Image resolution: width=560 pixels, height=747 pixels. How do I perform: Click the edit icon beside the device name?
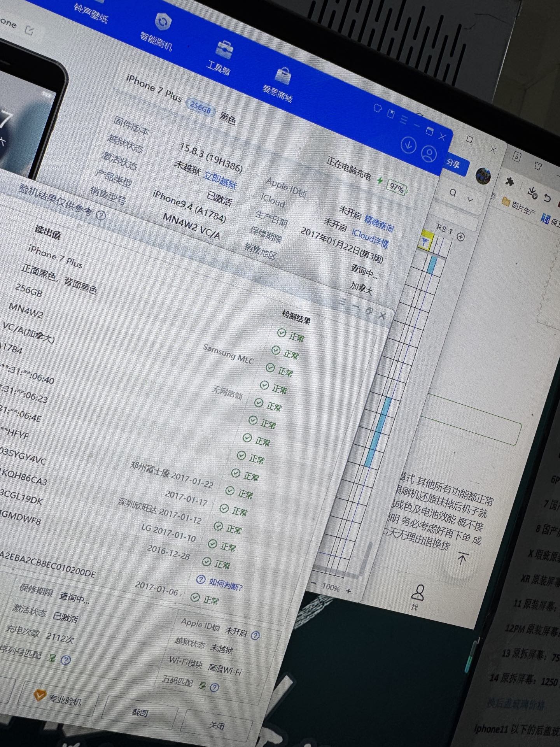(x=29, y=30)
